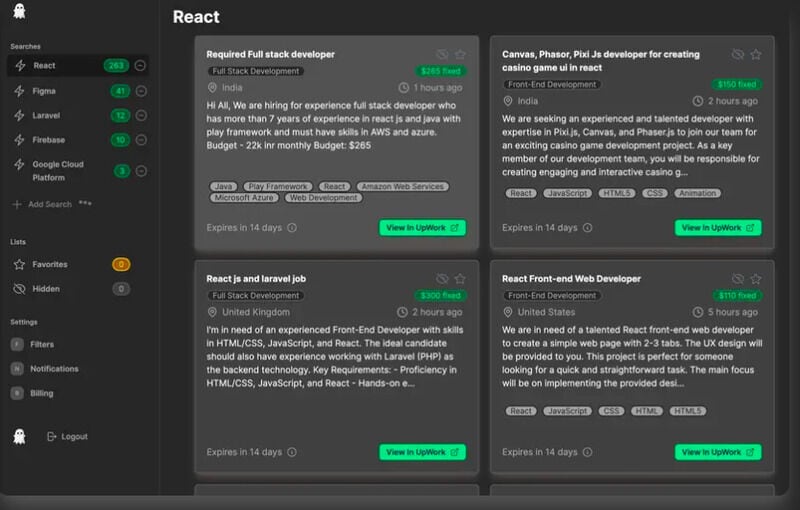Click the Front-End Development tag on Canvas card

[x=552, y=85]
